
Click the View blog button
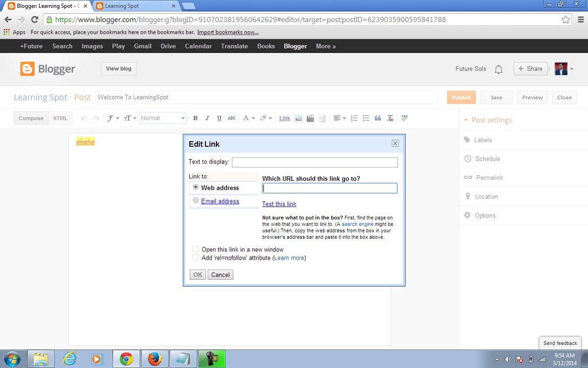[118, 68]
